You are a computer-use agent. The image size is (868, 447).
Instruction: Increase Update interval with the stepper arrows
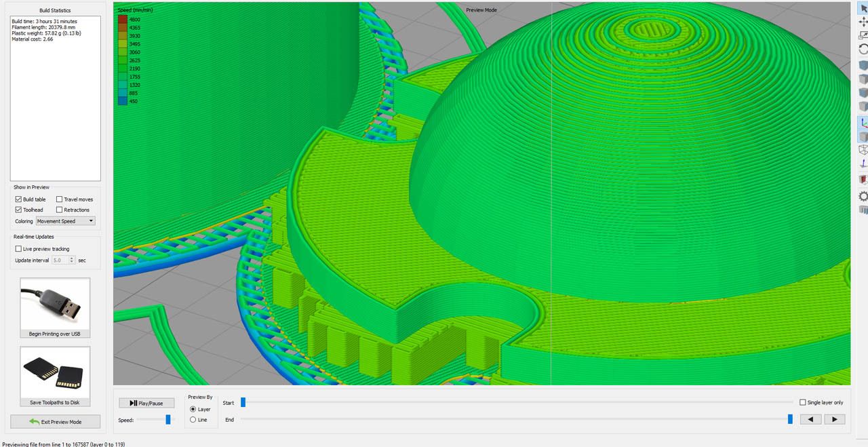(x=73, y=260)
